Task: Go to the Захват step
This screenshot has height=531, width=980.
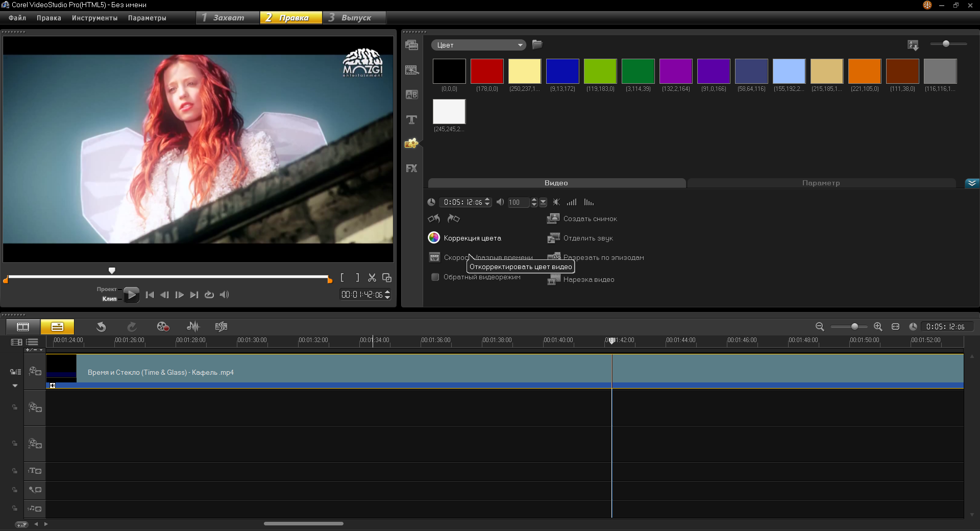Action: [x=228, y=18]
